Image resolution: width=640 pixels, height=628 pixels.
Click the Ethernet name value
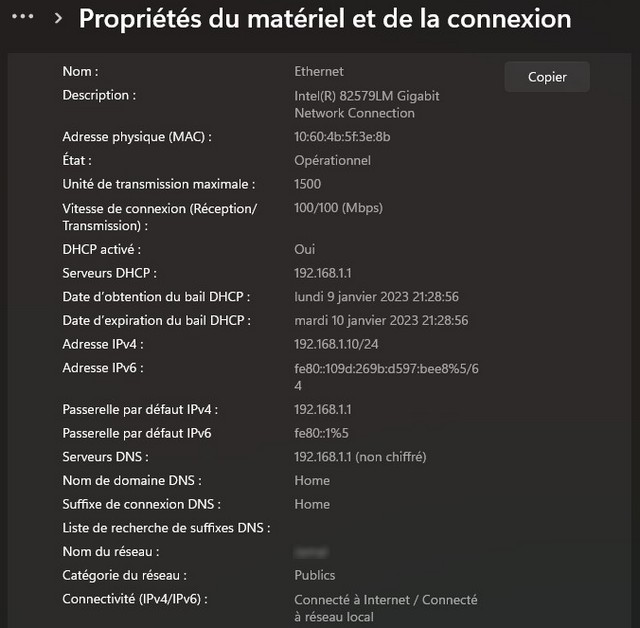[x=319, y=71]
